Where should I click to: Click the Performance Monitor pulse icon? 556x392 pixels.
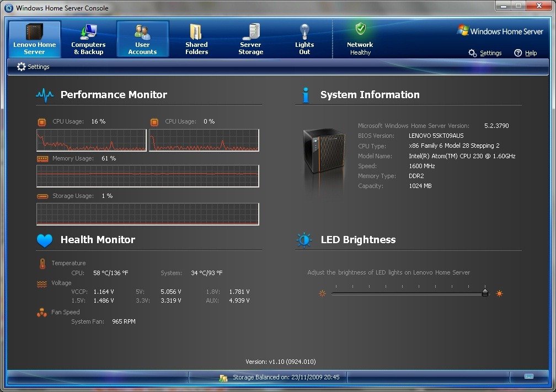point(45,95)
